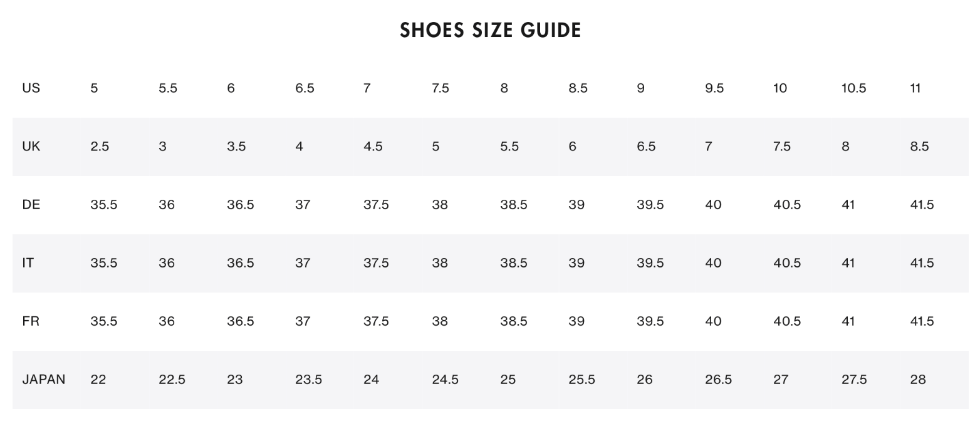Click the JAPAN row label
Screen dimensions: 980x426
tap(43, 380)
